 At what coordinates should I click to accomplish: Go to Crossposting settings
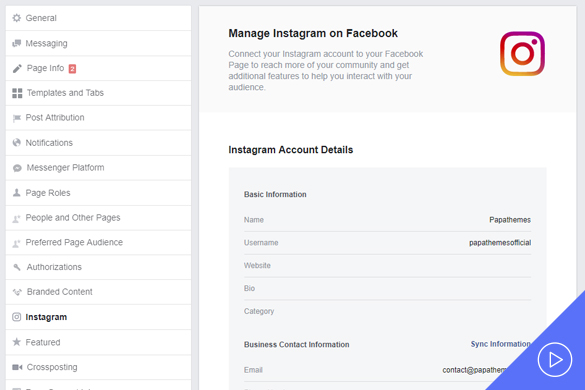98,367
